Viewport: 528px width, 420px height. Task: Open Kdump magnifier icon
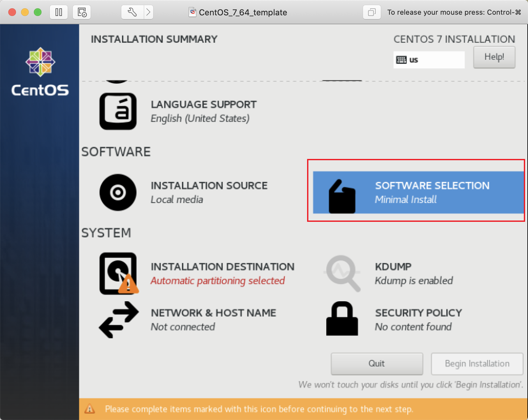point(342,274)
